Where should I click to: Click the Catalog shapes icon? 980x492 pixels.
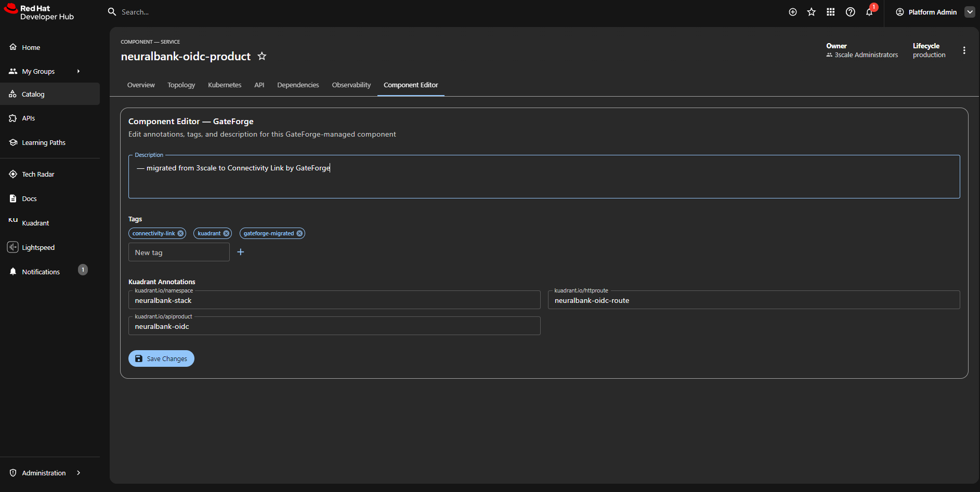13,94
